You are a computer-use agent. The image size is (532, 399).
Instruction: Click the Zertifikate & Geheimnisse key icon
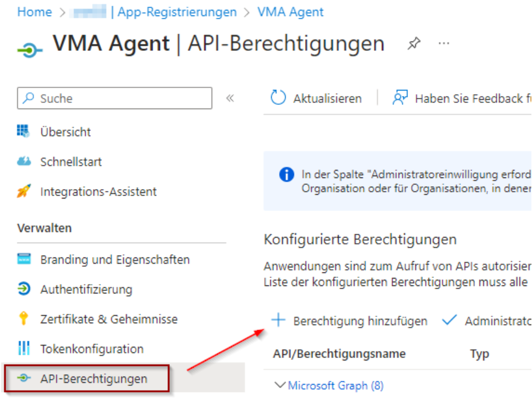24,318
